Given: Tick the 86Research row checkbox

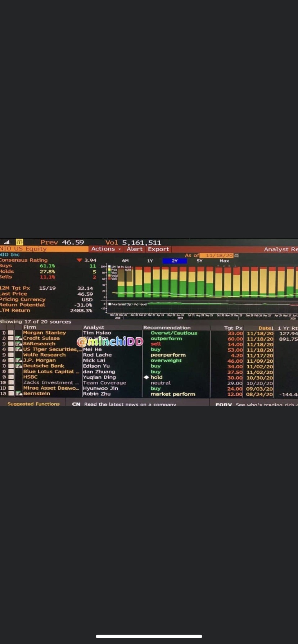Looking at the screenshot, I should [x=11, y=344].
